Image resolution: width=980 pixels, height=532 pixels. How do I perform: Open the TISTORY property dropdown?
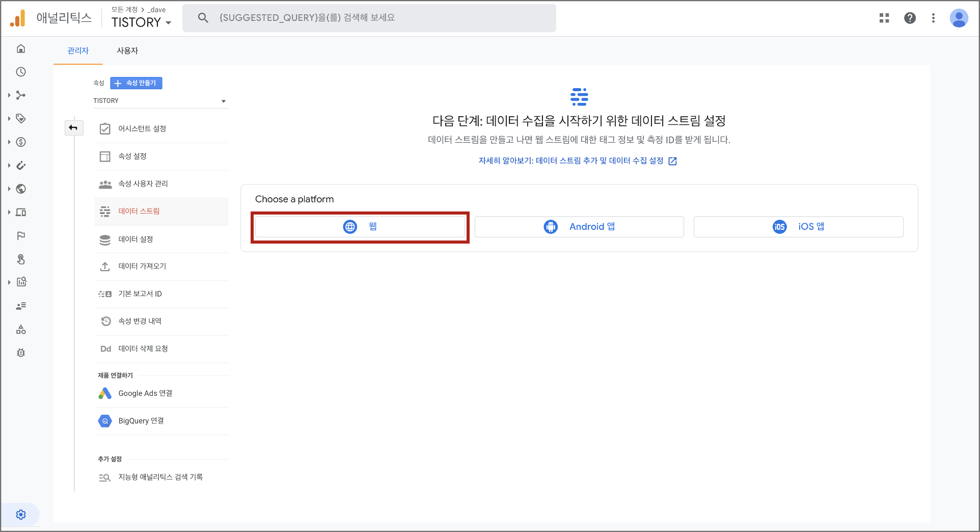coord(160,101)
